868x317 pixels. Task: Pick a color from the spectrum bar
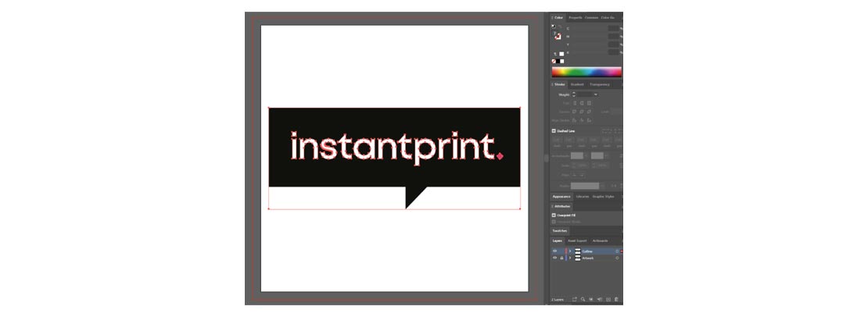pos(586,72)
